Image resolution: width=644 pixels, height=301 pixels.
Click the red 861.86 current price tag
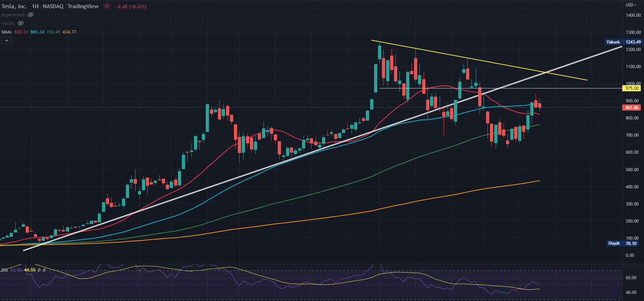(632, 108)
